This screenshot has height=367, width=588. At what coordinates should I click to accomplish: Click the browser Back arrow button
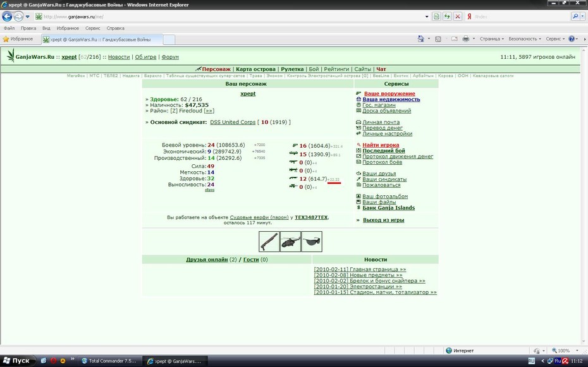[x=7, y=16]
